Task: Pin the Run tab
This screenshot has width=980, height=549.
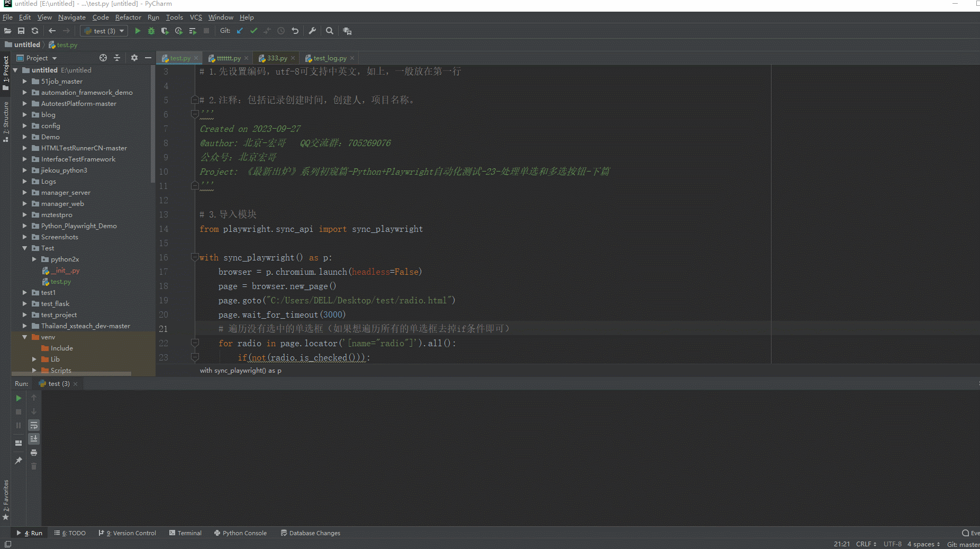Action: 19,461
